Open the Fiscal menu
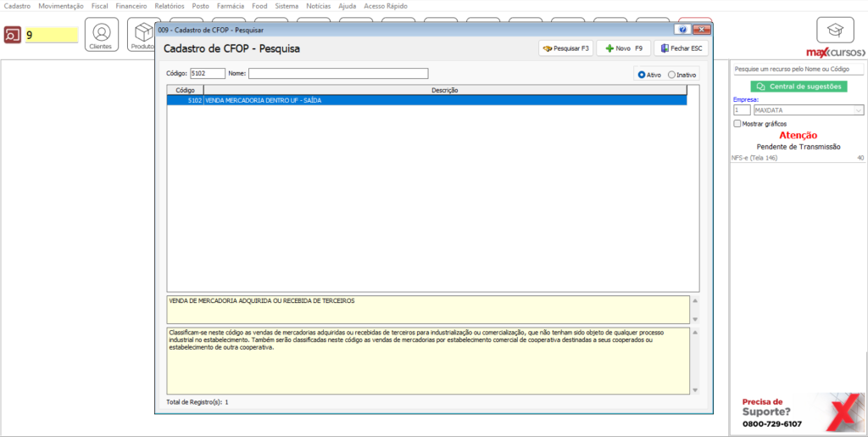 click(x=99, y=6)
